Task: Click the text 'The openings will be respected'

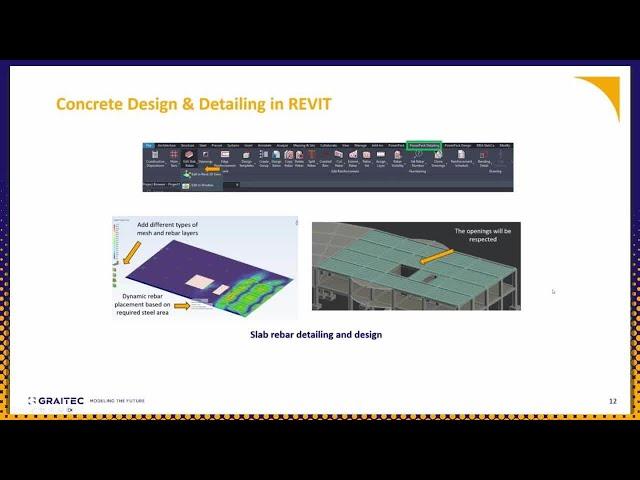Action: tap(482, 235)
